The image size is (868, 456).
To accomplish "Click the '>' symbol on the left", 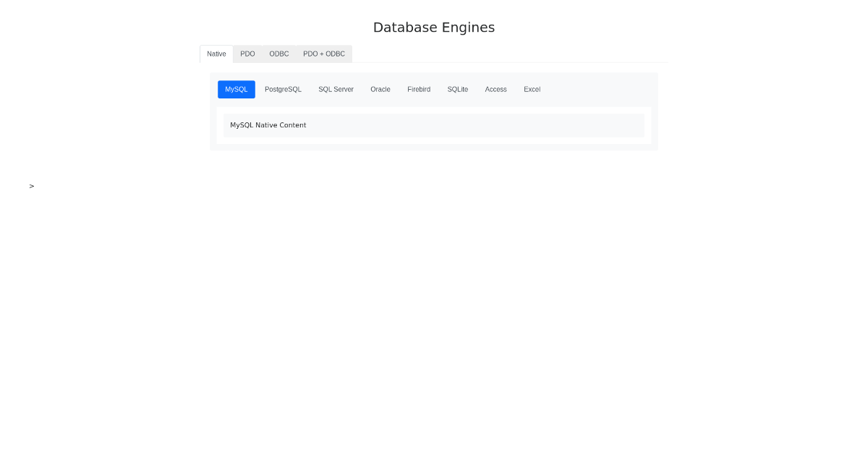I will [x=31, y=186].
